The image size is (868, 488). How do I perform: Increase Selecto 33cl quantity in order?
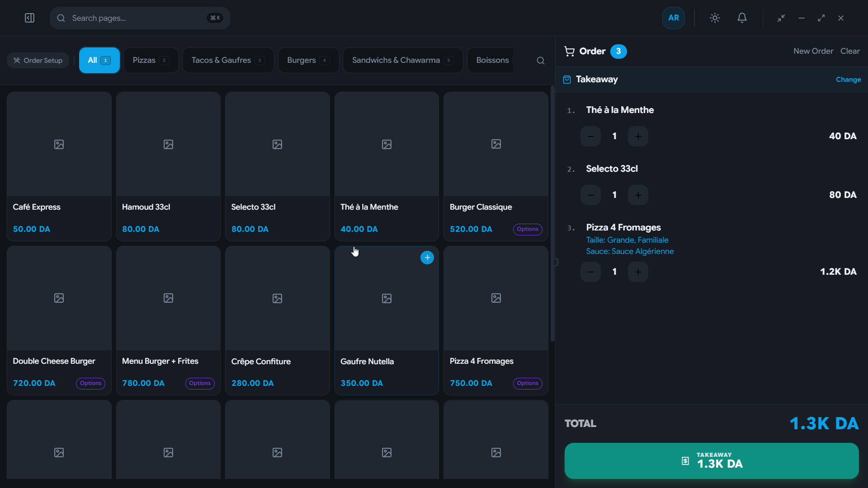[x=638, y=195]
